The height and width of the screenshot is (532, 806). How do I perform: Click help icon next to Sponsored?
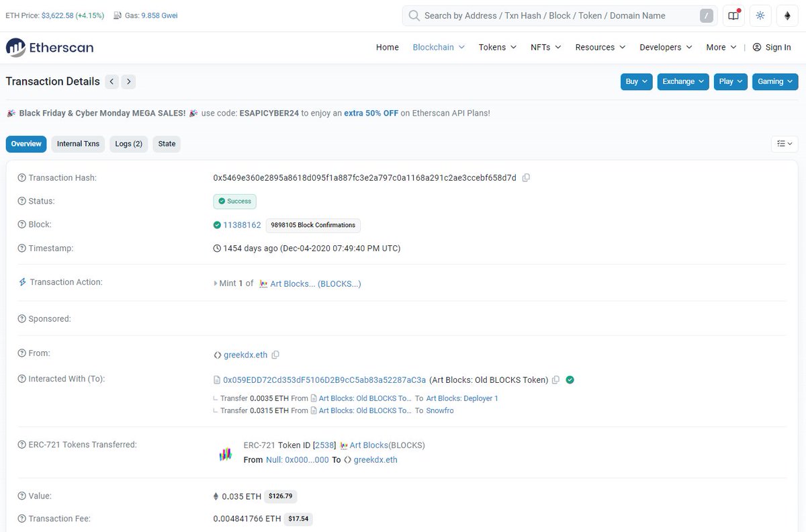point(22,318)
